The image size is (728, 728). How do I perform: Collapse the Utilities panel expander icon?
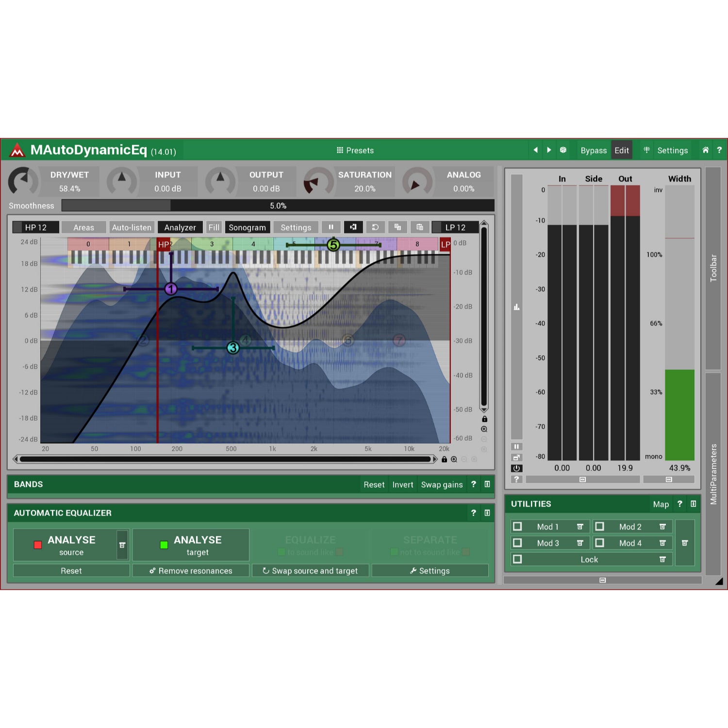(694, 504)
